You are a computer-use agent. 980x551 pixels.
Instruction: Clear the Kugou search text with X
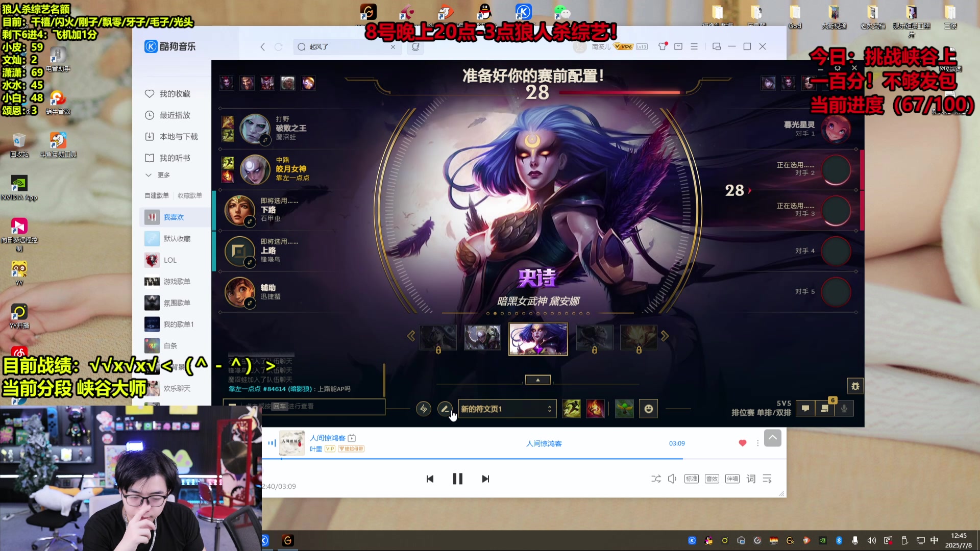pyautogui.click(x=393, y=46)
